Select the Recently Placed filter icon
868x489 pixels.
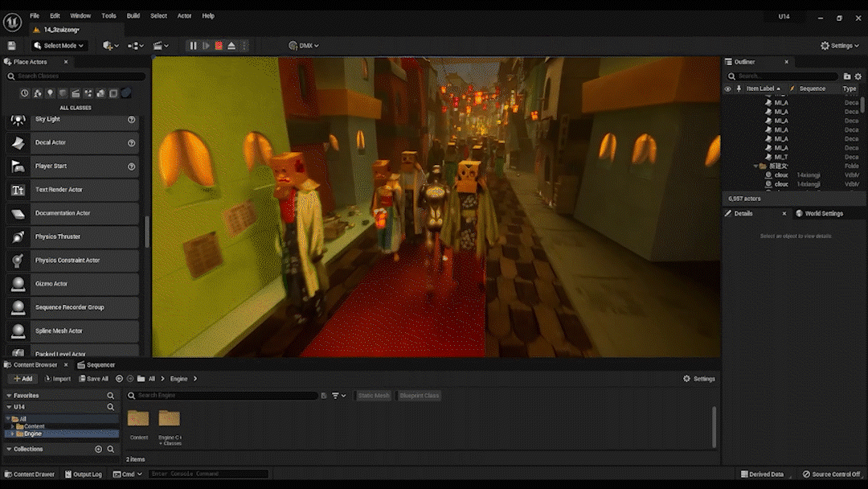pos(24,93)
